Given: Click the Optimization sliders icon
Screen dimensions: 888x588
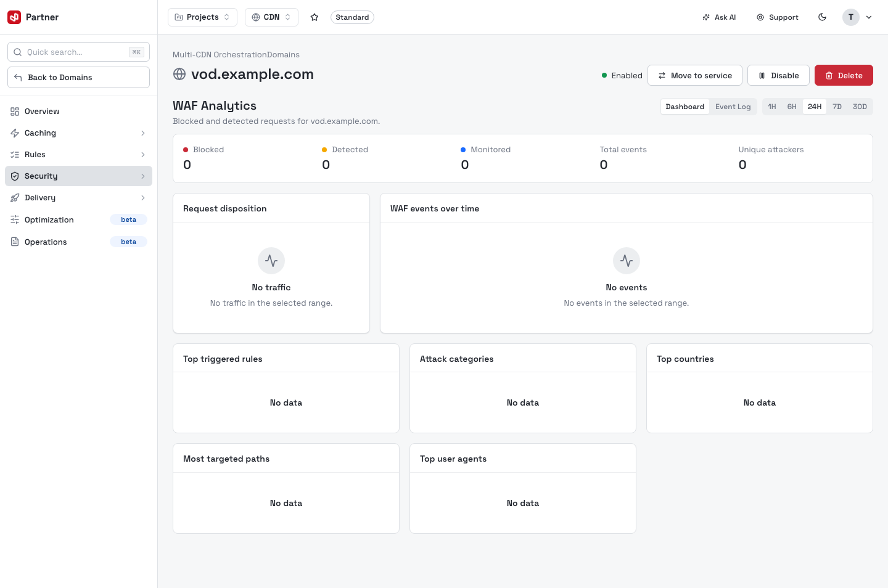Looking at the screenshot, I should [x=15, y=220].
